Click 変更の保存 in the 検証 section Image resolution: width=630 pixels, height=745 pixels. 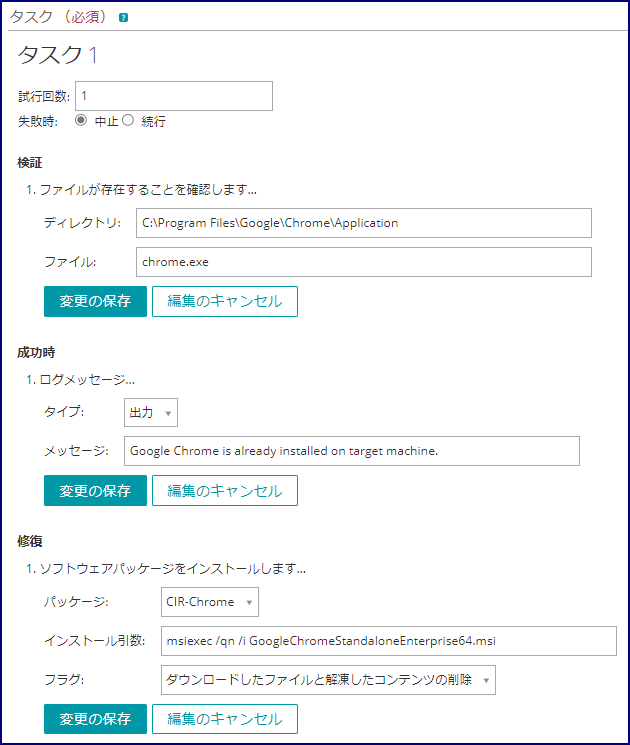pos(95,301)
